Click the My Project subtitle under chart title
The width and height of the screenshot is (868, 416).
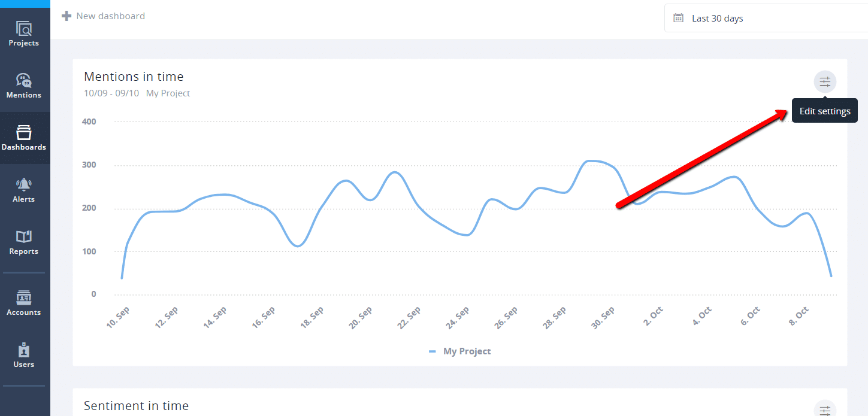click(168, 93)
